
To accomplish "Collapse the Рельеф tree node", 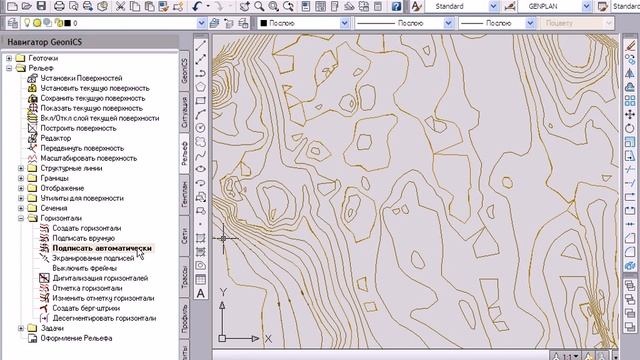I will [x=9, y=68].
